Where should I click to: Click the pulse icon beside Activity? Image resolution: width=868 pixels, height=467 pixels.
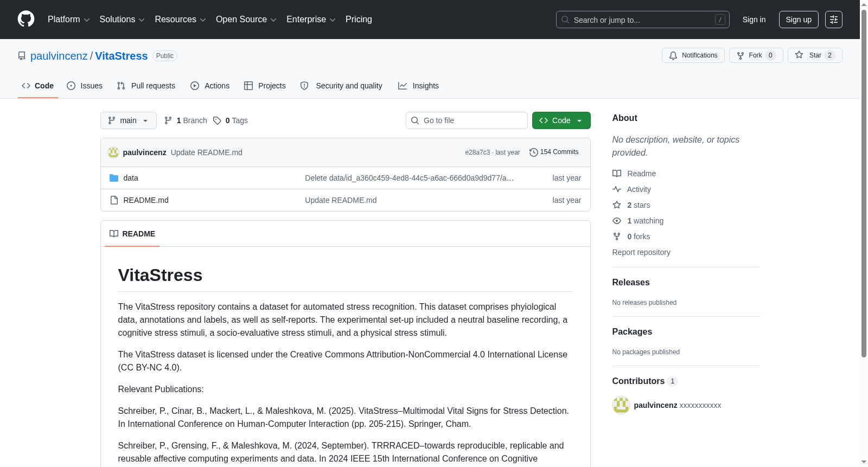(617, 189)
